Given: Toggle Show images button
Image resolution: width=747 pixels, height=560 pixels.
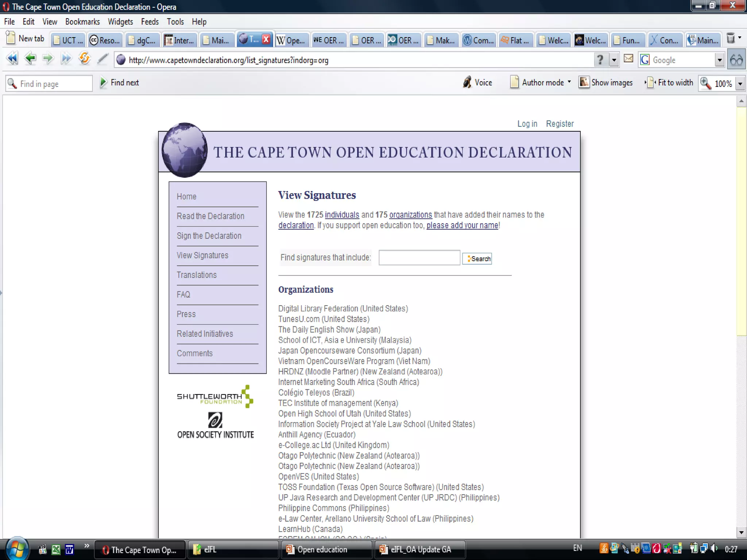Looking at the screenshot, I should tap(606, 83).
